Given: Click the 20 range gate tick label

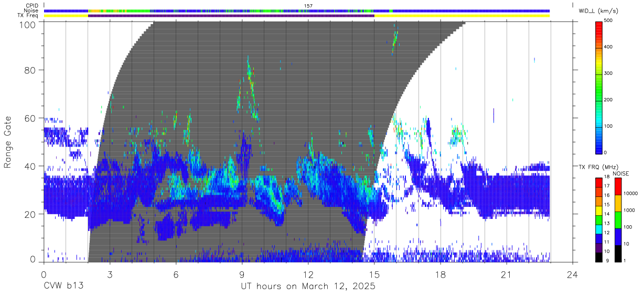Looking at the screenshot, I should click(x=30, y=214).
